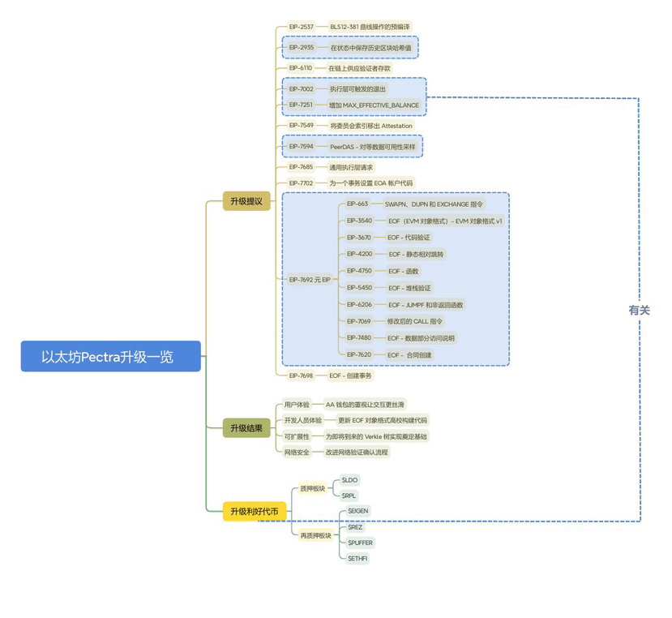This screenshot has height=618, width=672.
Task: Click the 增加 MAX_EFFECTIVE_BALANCE node
Action: [x=375, y=105]
